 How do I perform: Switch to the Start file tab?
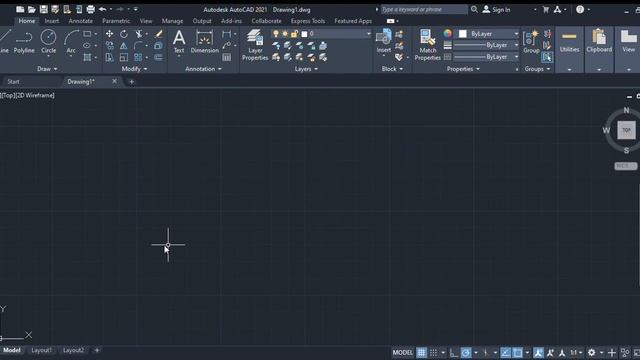[x=13, y=82]
